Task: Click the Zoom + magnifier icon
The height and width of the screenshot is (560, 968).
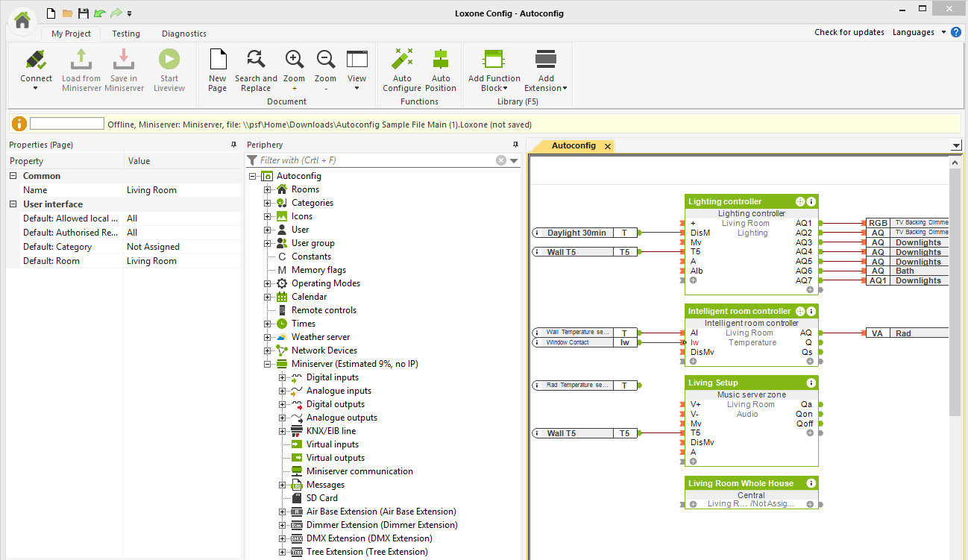Action: [295, 60]
